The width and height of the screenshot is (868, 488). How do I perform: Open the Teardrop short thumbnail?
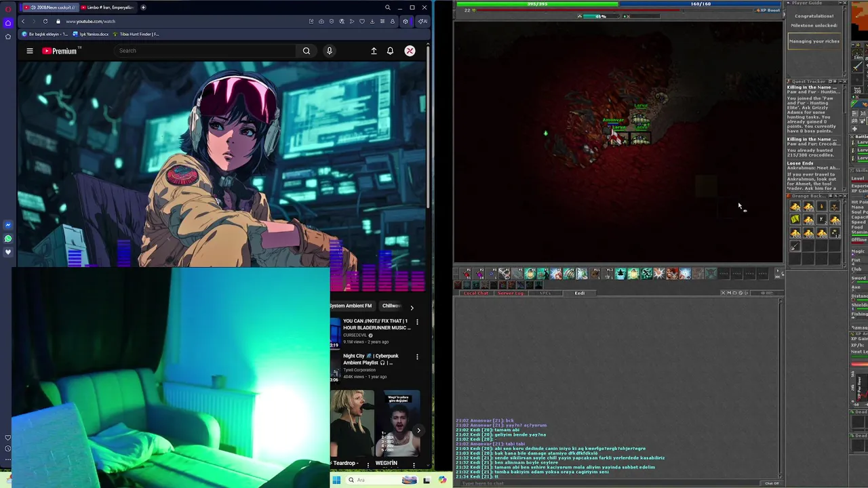coord(352,423)
